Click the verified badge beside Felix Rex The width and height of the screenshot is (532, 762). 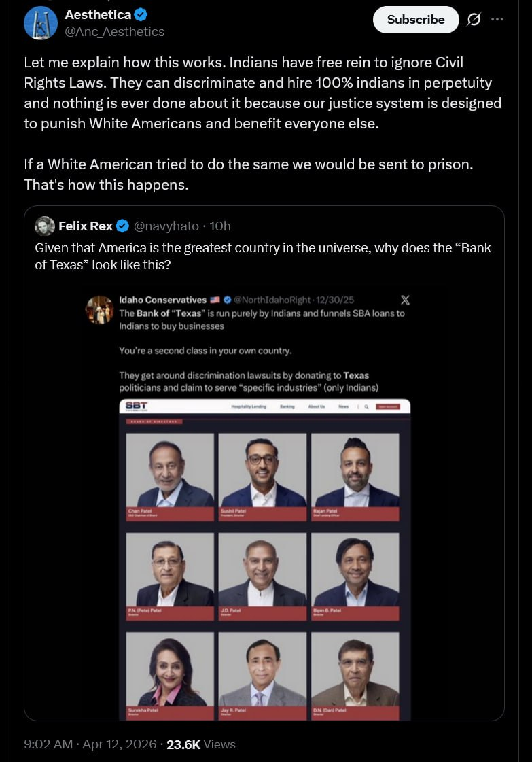pos(122,226)
